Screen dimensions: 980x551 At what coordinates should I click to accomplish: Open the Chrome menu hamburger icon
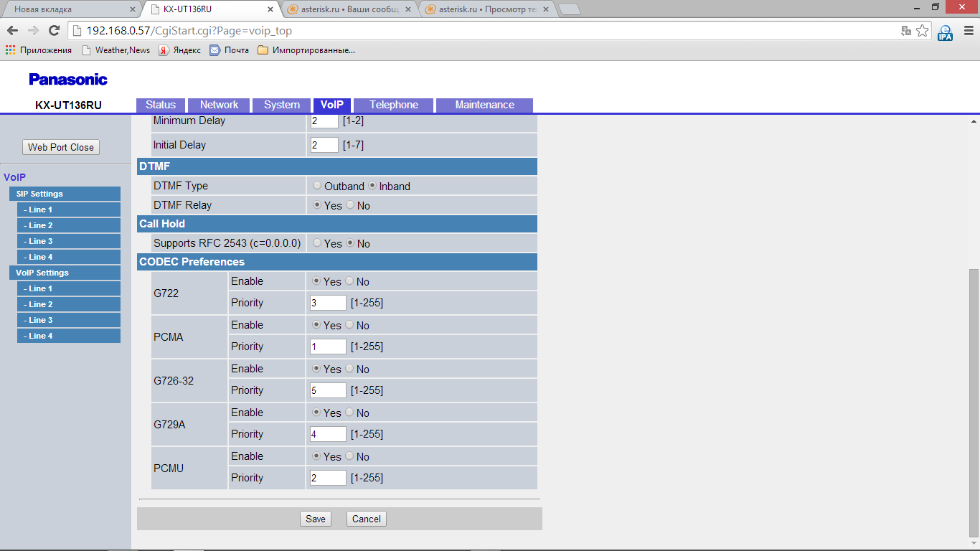pyautogui.click(x=967, y=31)
